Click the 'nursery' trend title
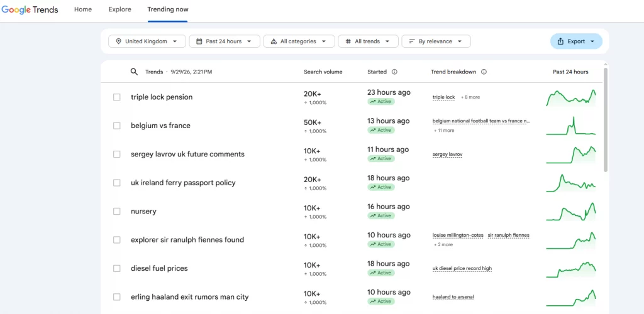Image resolution: width=644 pixels, height=314 pixels. (144, 212)
